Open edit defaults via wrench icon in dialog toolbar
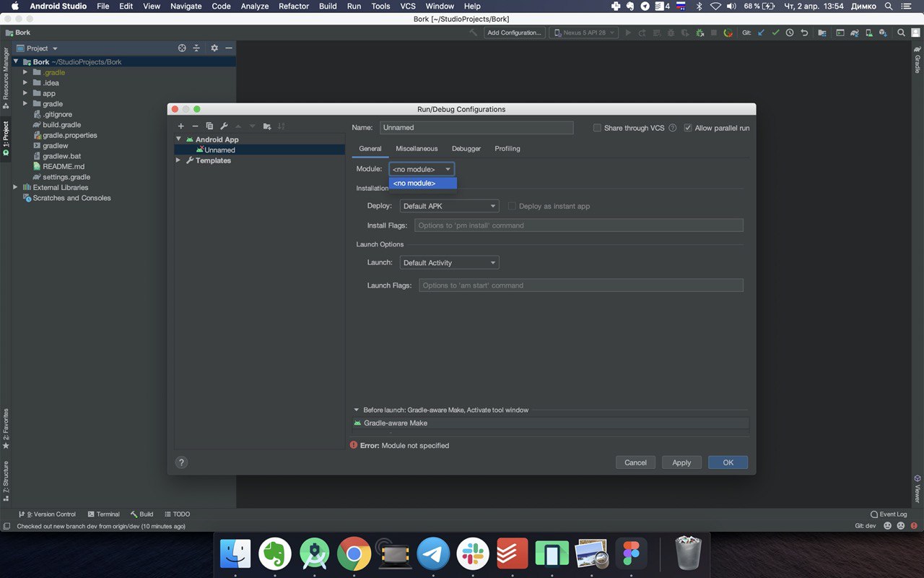This screenshot has width=924, height=578. click(x=224, y=126)
